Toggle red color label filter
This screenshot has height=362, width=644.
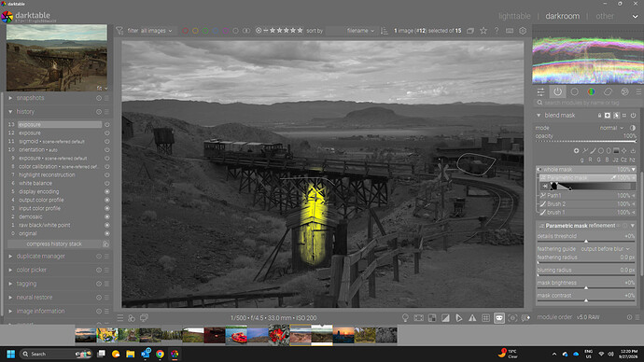185,31
